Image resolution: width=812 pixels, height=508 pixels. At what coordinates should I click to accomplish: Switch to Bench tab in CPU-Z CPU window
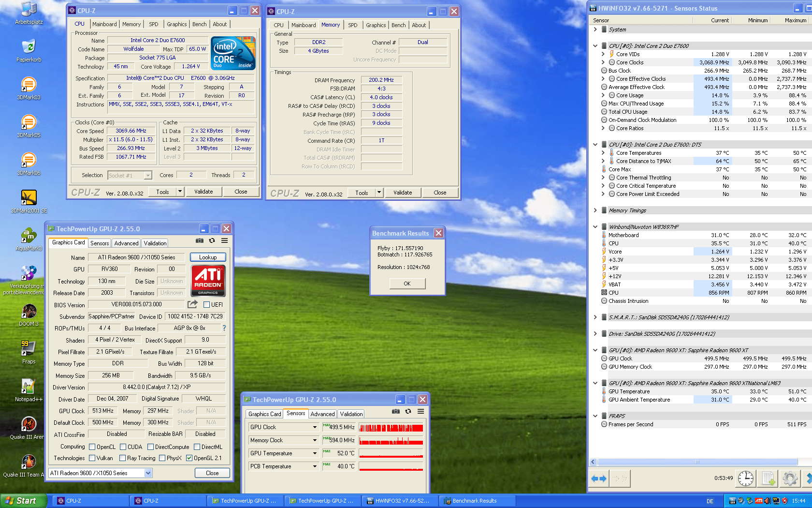pyautogui.click(x=199, y=24)
